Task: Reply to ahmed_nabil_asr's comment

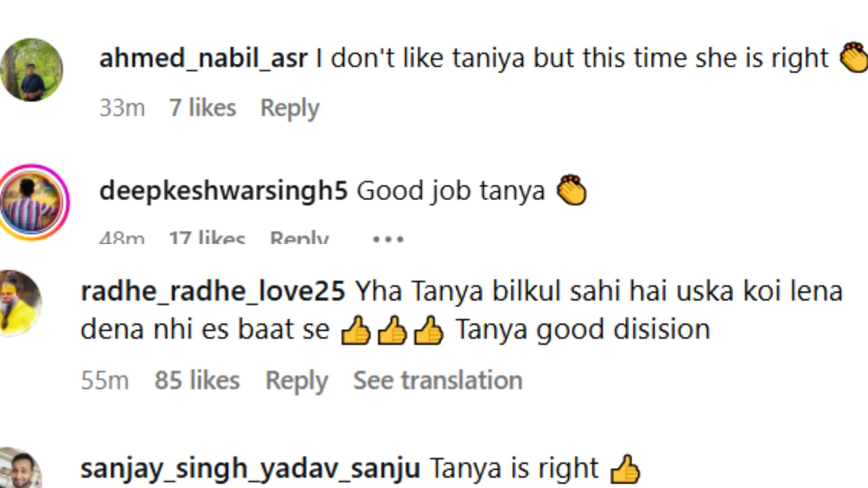Action: pos(290,108)
